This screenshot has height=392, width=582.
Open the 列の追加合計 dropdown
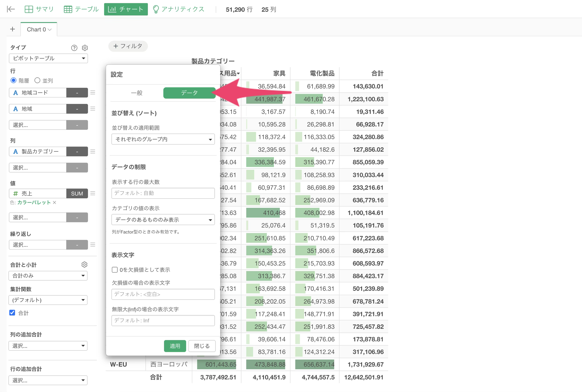[48, 346]
